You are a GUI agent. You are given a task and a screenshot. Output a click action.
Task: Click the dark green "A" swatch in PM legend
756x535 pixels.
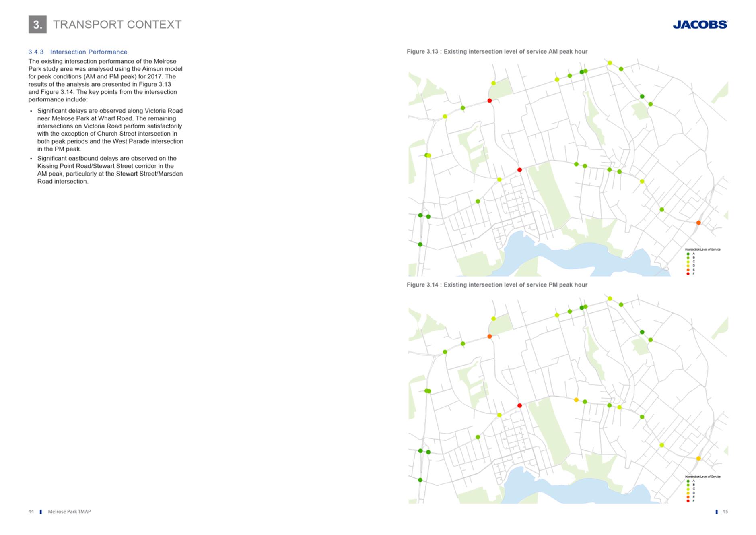(688, 481)
